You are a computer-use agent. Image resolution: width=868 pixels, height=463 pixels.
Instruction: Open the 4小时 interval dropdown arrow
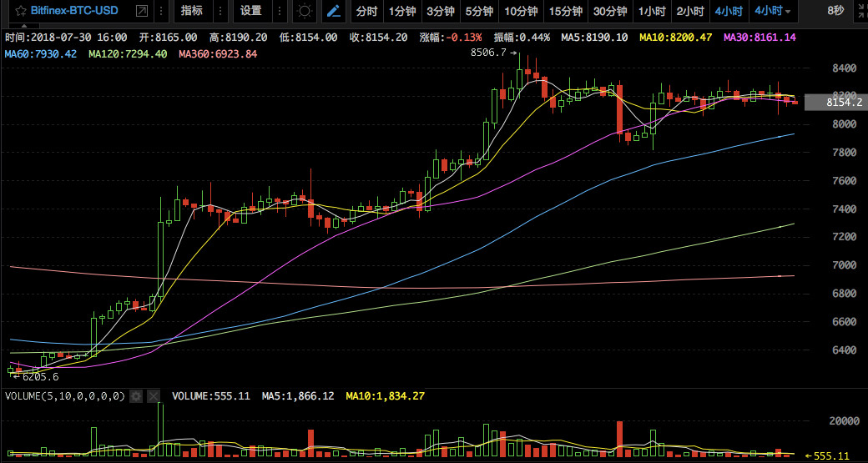click(788, 12)
